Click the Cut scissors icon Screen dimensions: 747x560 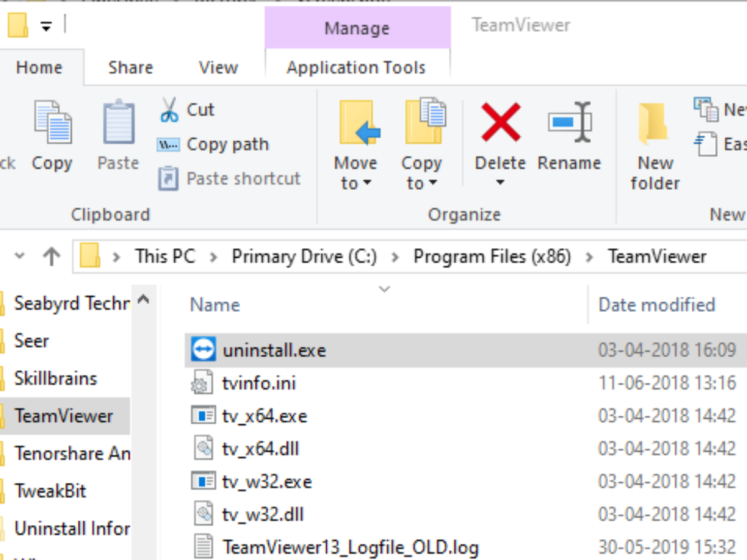[x=169, y=110]
